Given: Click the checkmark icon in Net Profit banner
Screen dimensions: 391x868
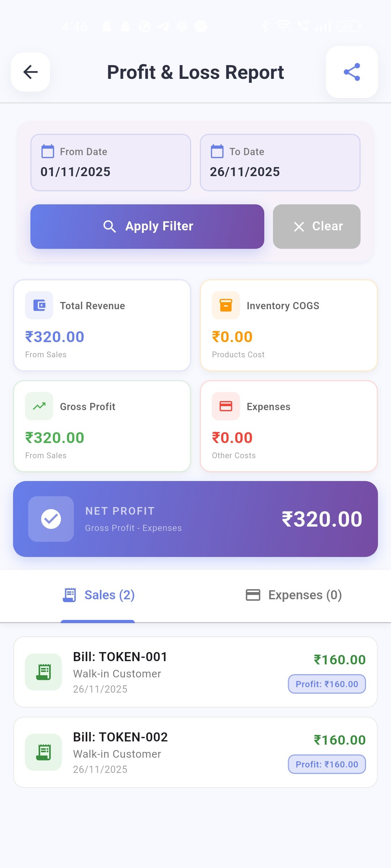Looking at the screenshot, I should [x=51, y=519].
